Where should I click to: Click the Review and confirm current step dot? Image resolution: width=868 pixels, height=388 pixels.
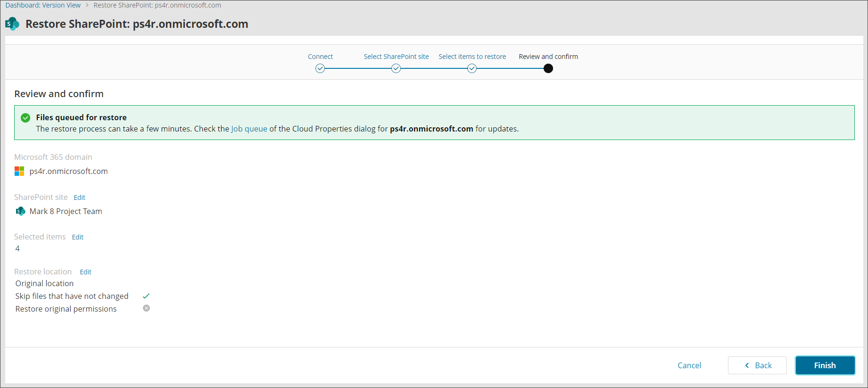coord(548,68)
